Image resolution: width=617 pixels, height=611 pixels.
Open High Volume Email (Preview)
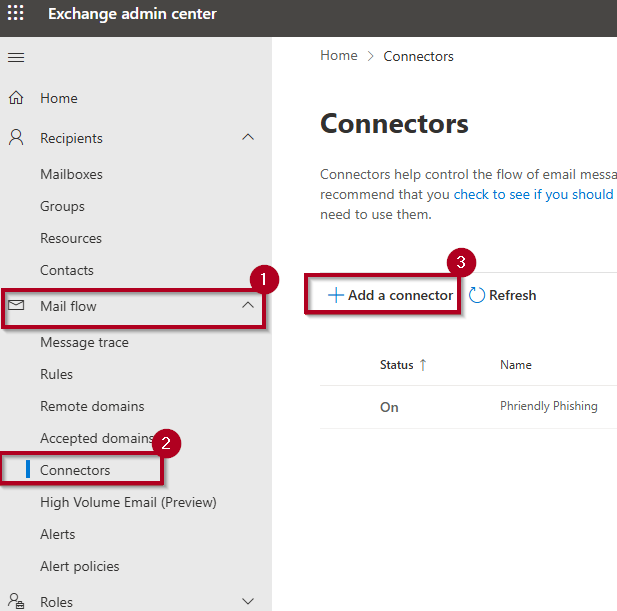pos(128,502)
